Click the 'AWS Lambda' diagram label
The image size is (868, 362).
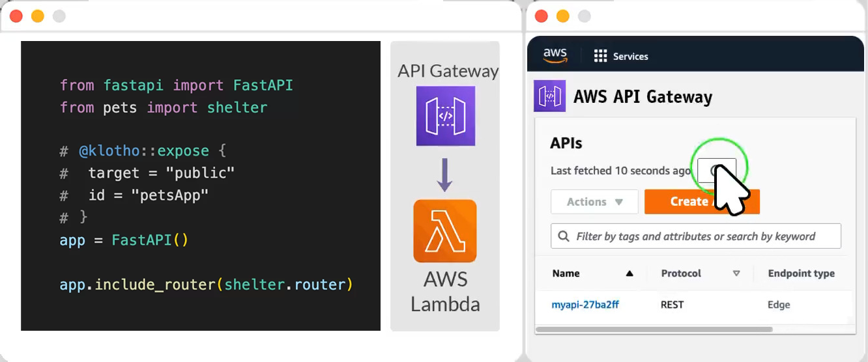coord(445,291)
